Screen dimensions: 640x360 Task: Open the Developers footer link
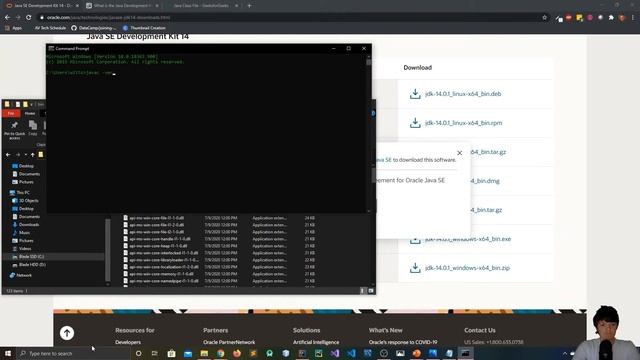[128, 342]
